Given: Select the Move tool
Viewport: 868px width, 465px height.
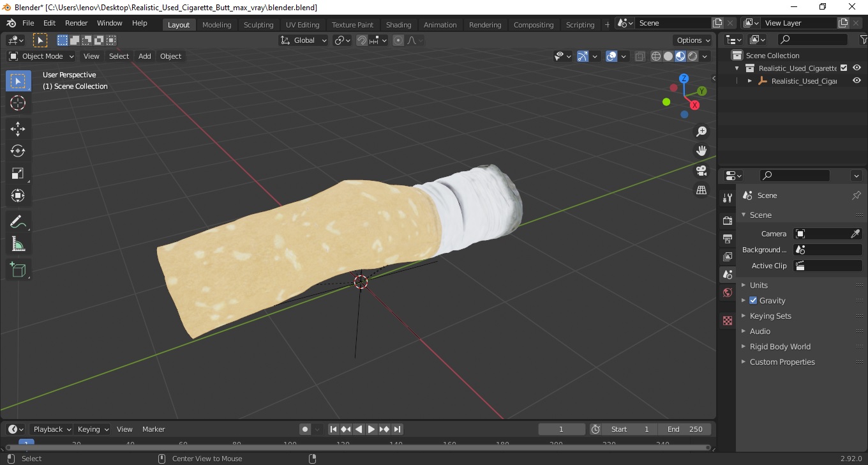Looking at the screenshot, I should coord(18,129).
